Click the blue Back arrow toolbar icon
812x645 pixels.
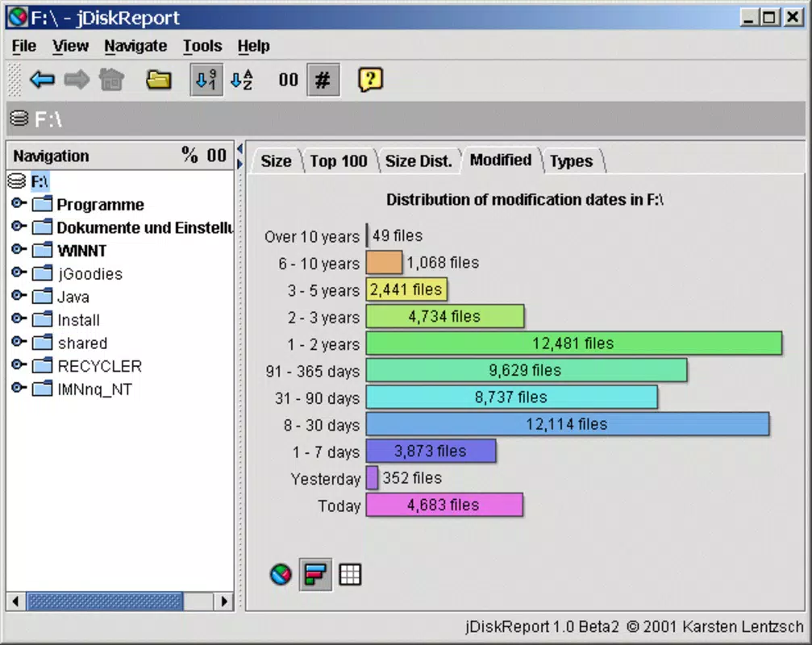42,80
